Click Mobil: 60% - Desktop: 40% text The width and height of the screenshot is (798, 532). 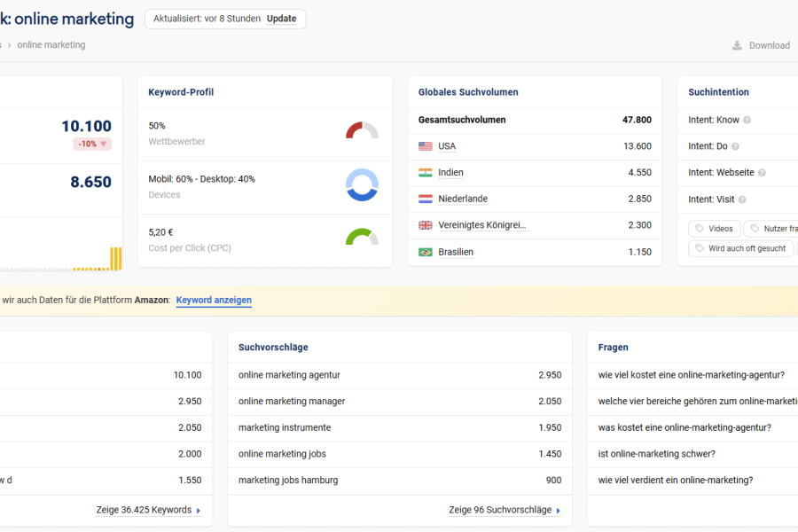coord(201,179)
